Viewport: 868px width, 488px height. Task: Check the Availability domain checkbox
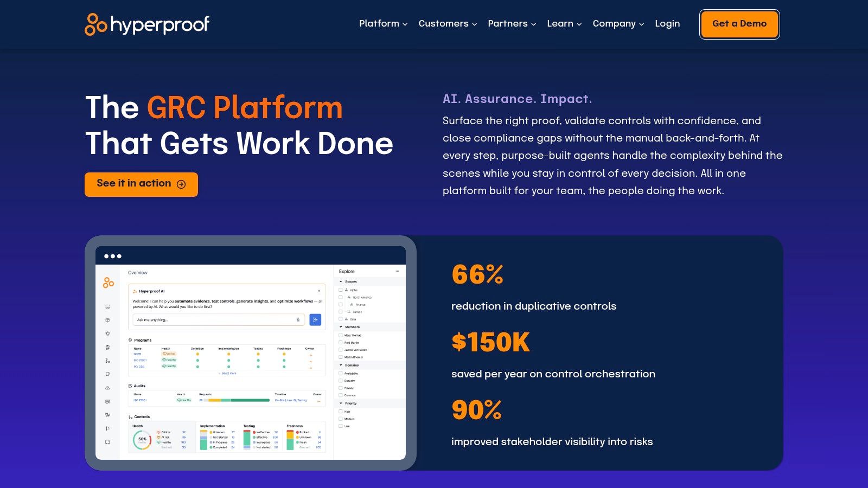coord(341,373)
